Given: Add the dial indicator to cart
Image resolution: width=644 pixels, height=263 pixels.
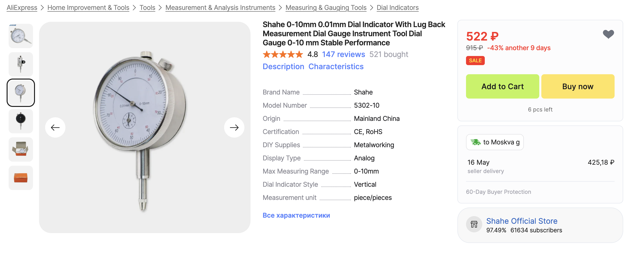Looking at the screenshot, I should click(x=502, y=86).
